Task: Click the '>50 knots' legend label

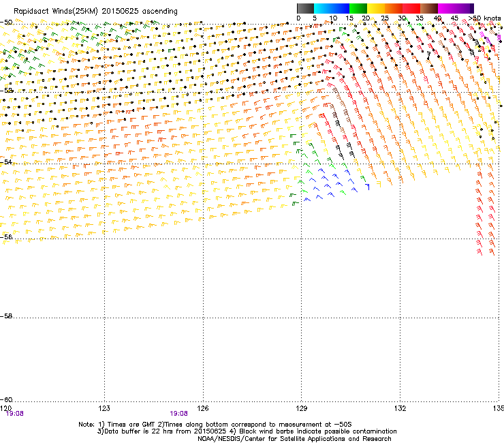Action: [484, 18]
